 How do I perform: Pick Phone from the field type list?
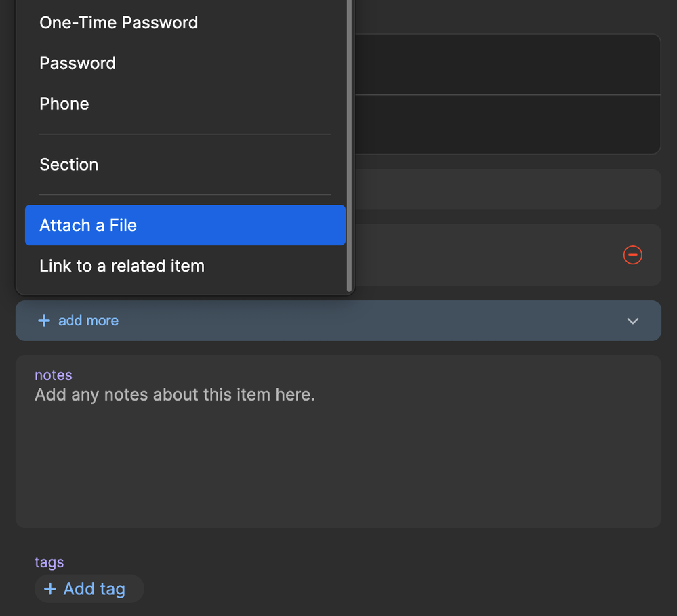click(x=64, y=104)
